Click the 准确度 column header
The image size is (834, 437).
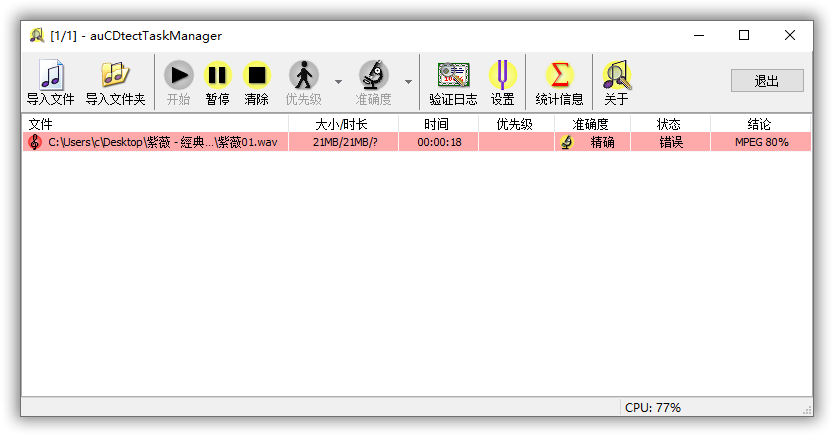[x=592, y=124]
